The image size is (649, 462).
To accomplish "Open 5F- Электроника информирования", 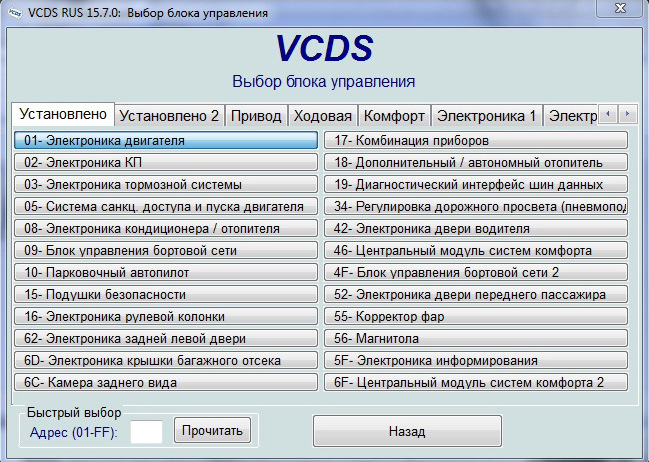I will point(476,360).
